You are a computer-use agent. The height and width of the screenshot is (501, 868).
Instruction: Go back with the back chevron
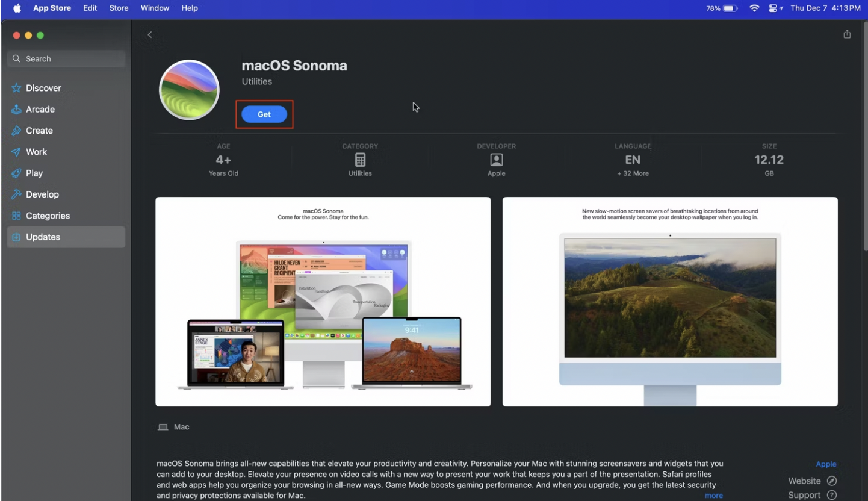click(x=150, y=35)
